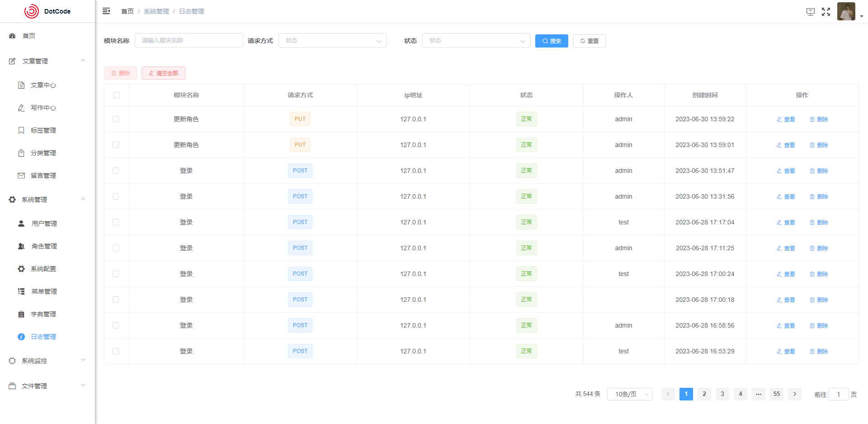The image size is (868, 424).
Task: Open 用户管理 in the sidebar
Action: [44, 224]
